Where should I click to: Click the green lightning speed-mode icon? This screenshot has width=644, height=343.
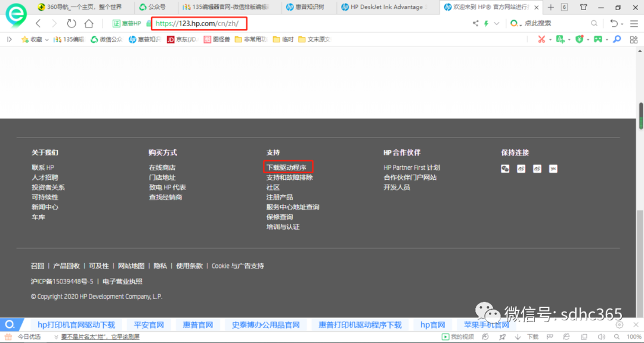coord(487,23)
